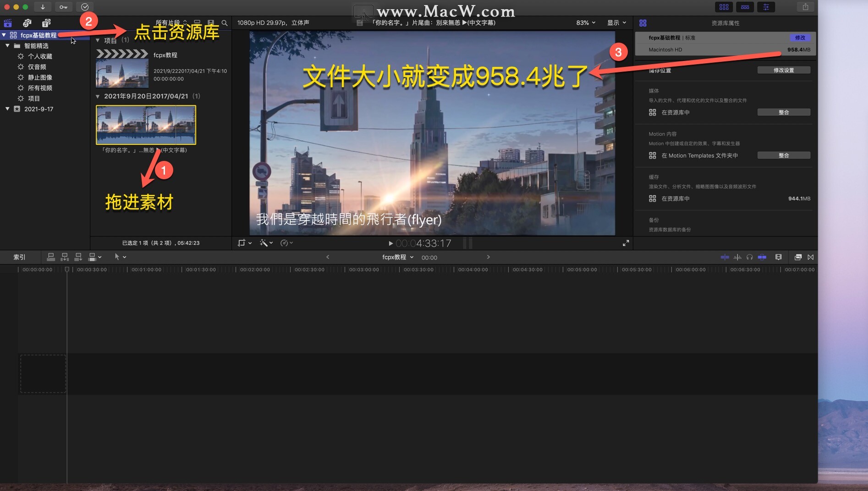The height and width of the screenshot is (491, 868).
Task: Click the Import Media down-arrow button
Action: [43, 7]
